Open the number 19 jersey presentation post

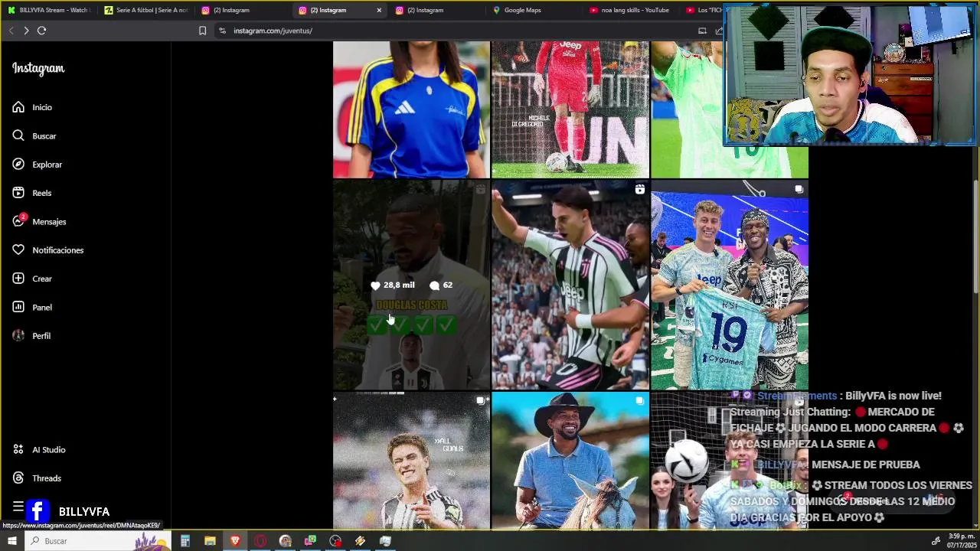(730, 285)
